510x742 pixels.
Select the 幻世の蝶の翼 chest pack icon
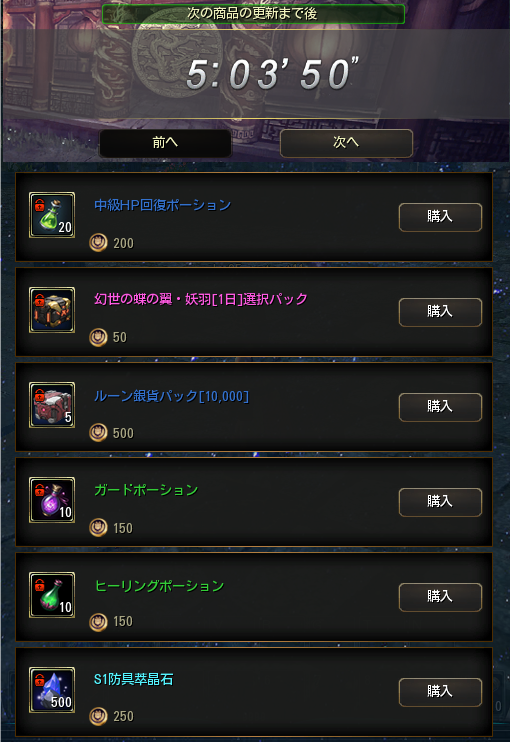pyautogui.click(x=52, y=310)
